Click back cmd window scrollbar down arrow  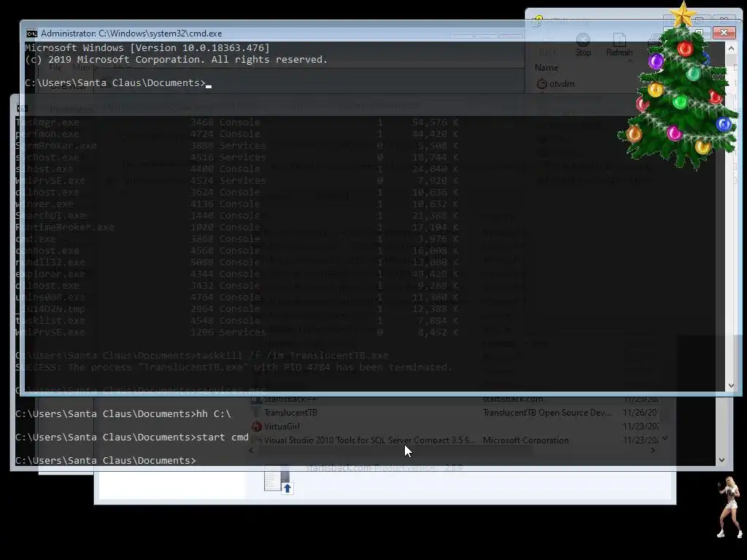click(721, 459)
